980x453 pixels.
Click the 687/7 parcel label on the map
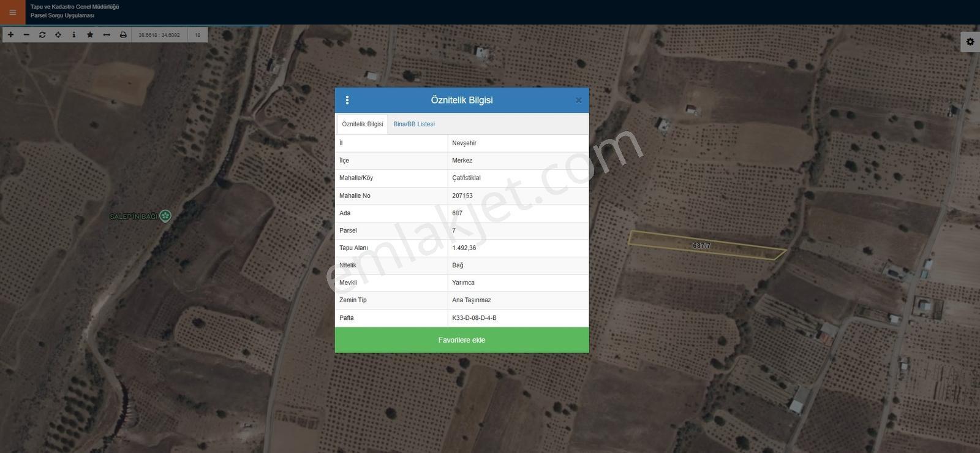[702, 246]
